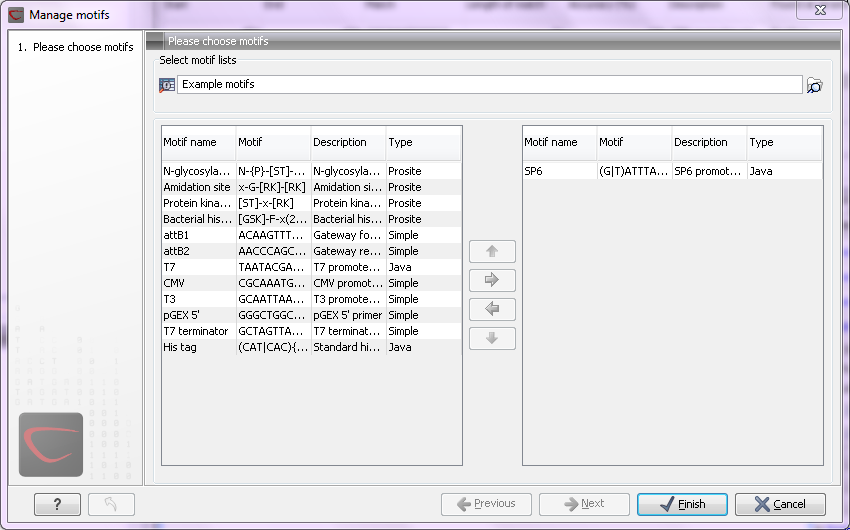Open help with the question mark button

coord(57,504)
